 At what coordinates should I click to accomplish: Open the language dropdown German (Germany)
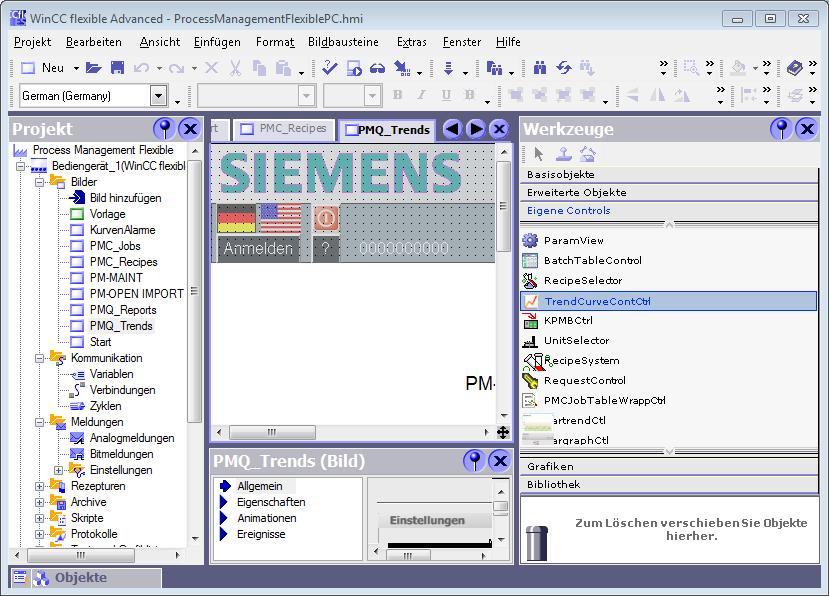click(x=158, y=96)
